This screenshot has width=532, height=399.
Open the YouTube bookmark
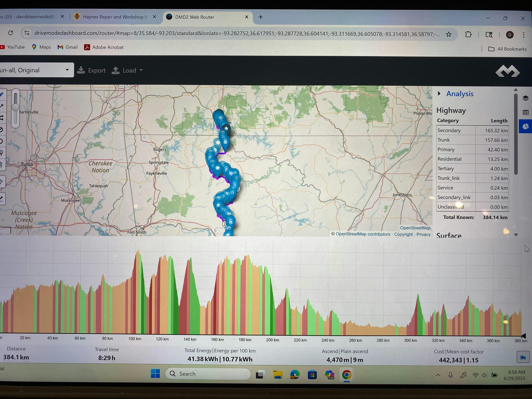click(x=13, y=47)
